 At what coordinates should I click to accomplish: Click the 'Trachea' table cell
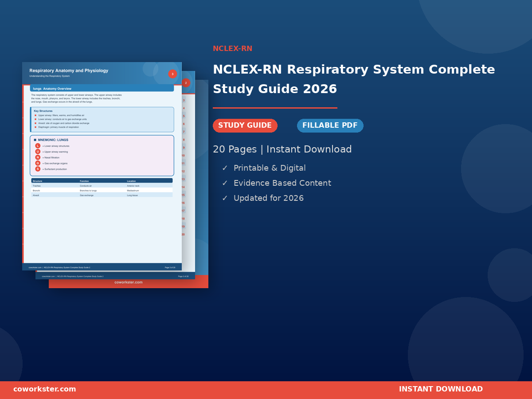click(37, 186)
